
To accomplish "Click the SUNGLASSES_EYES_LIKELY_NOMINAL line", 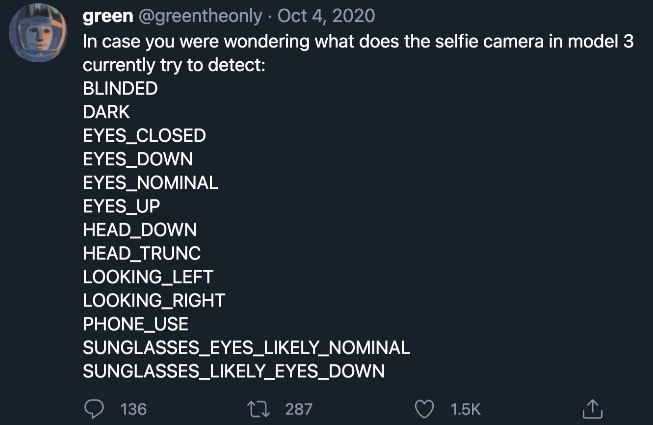I will coord(246,347).
